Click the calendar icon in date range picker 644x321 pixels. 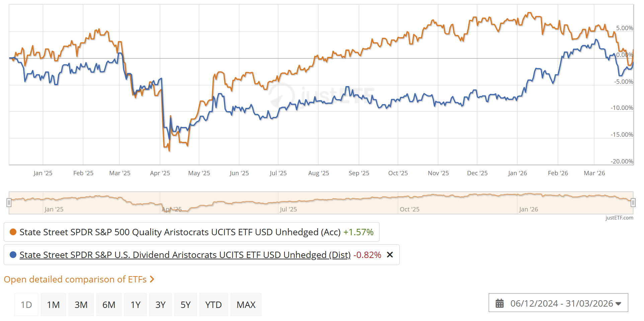[x=499, y=303]
